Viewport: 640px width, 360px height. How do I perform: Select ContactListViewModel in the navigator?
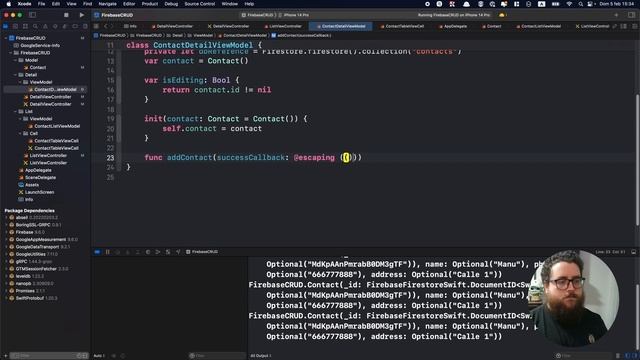coord(57,126)
